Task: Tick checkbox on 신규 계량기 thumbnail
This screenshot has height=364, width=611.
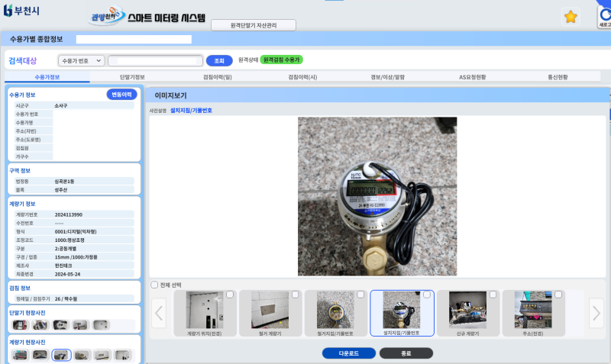Action: 493,295
